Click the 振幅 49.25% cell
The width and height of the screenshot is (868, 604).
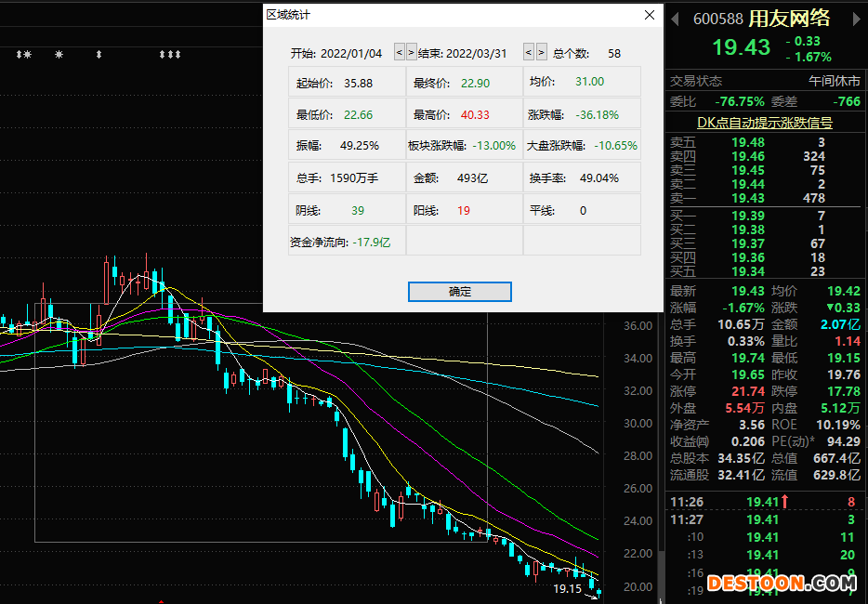(347, 145)
